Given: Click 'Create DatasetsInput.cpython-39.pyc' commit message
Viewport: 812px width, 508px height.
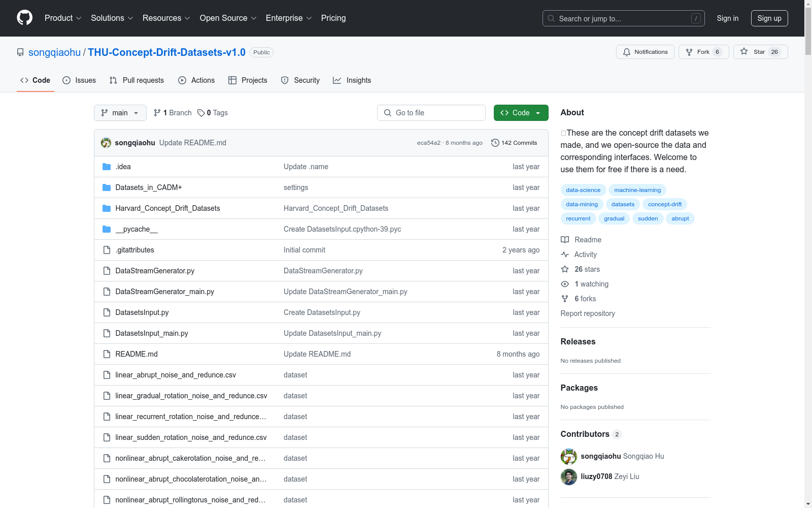Looking at the screenshot, I should click(343, 229).
